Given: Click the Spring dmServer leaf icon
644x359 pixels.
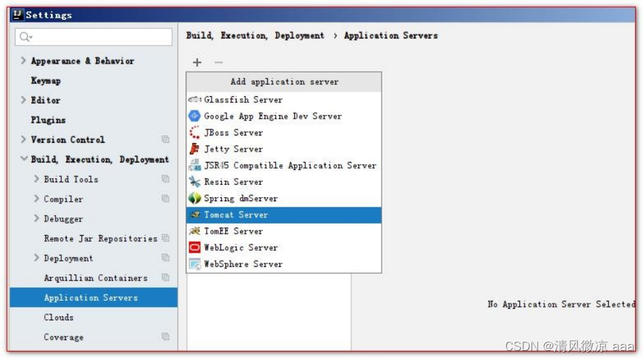Looking at the screenshot, I should (195, 198).
